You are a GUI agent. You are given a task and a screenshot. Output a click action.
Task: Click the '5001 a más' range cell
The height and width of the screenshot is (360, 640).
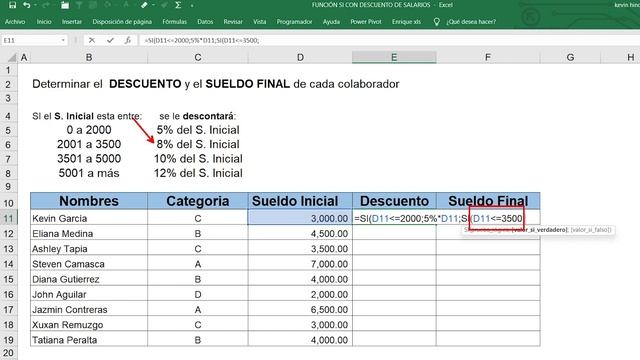pos(89,173)
